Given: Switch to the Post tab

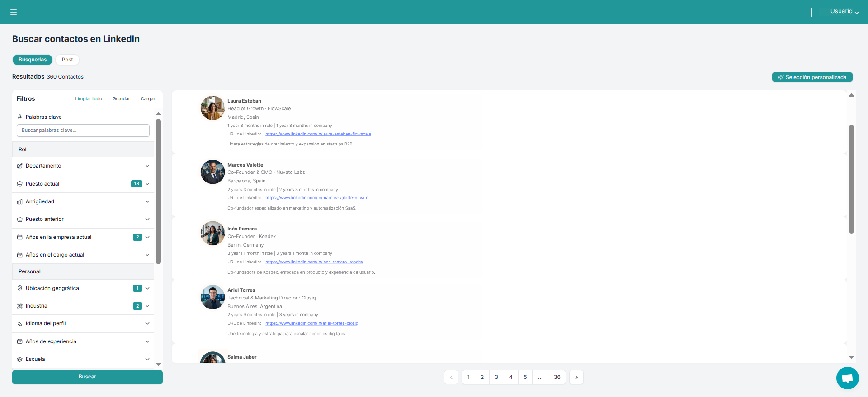Looking at the screenshot, I should (67, 60).
